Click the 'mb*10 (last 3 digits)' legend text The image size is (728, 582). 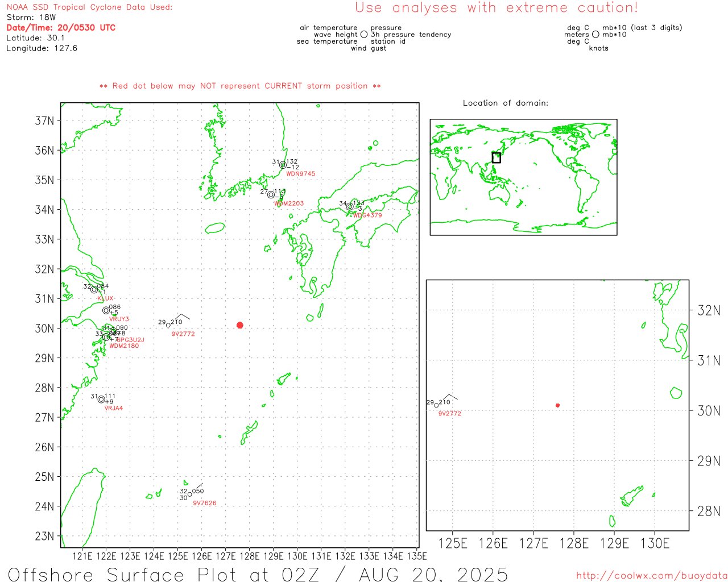(x=642, y=28)
